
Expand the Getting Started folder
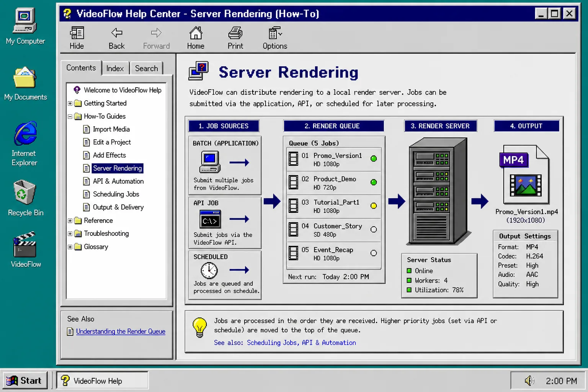(70, 103)
